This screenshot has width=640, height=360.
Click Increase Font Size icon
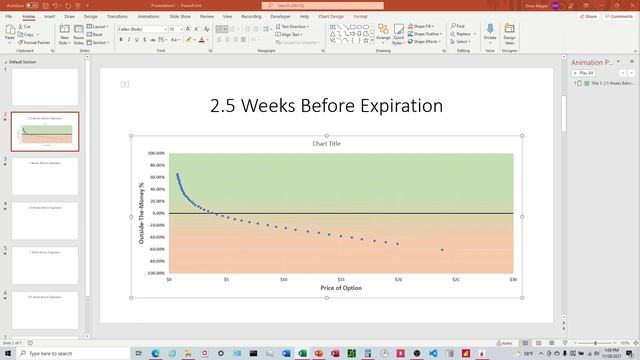tap(188, 29)
